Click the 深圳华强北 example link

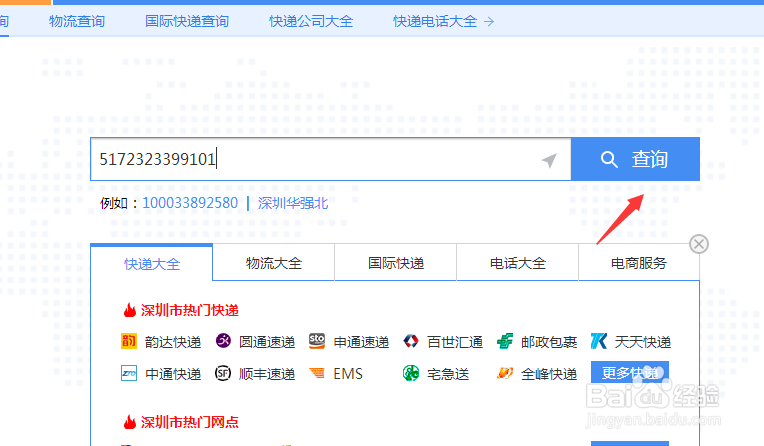[293, 203]
